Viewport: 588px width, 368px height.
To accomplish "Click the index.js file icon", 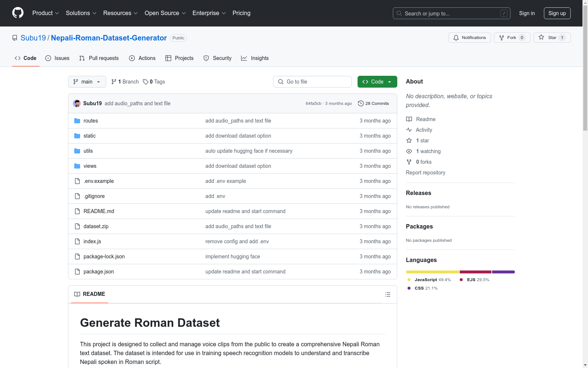I will 77,241.
